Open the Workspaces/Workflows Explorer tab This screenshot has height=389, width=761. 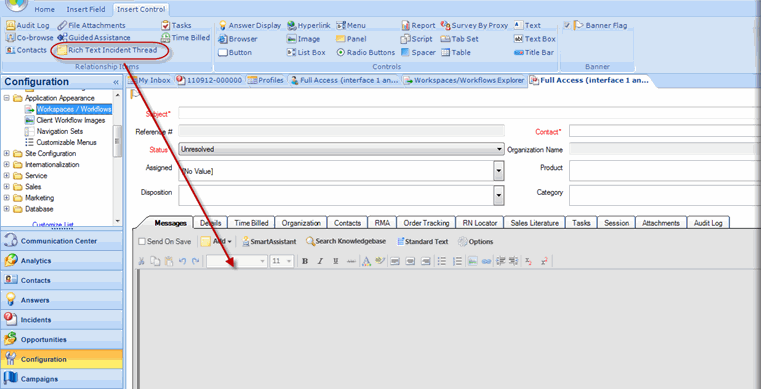[x=464, y=81]
